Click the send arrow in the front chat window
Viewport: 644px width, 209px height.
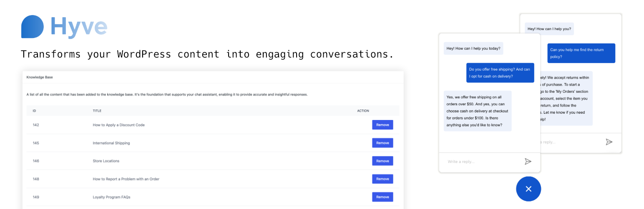click(528, 161)
